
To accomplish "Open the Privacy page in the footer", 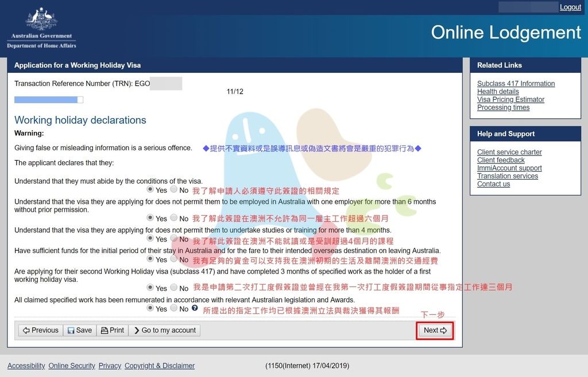I will [x=109, y=366].
